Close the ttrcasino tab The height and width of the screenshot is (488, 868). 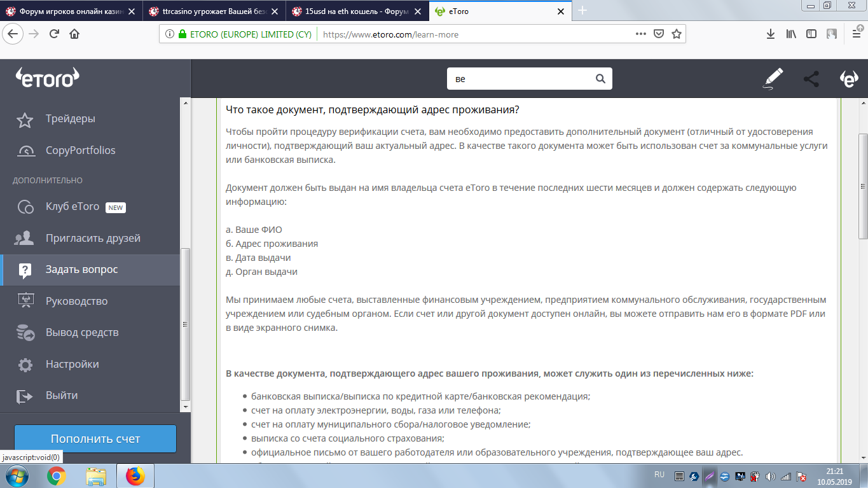click(275, 11)
